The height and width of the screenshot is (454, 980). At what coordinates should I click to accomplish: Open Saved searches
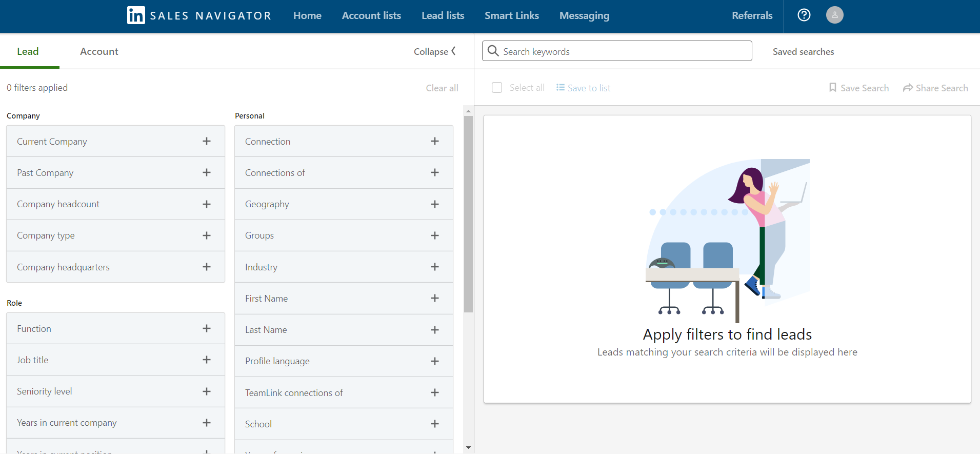coord(803,51)
